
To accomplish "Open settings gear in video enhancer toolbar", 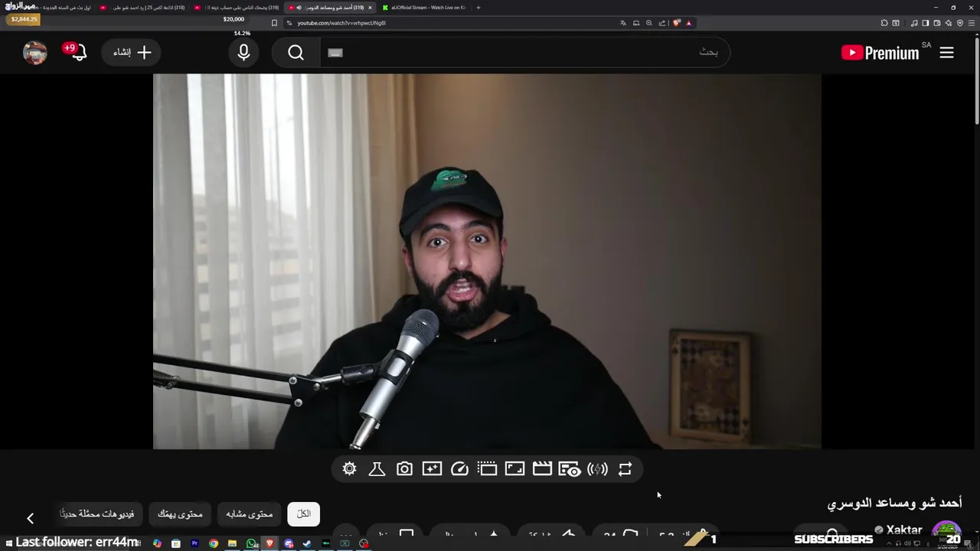I will (x=350, y=469).
